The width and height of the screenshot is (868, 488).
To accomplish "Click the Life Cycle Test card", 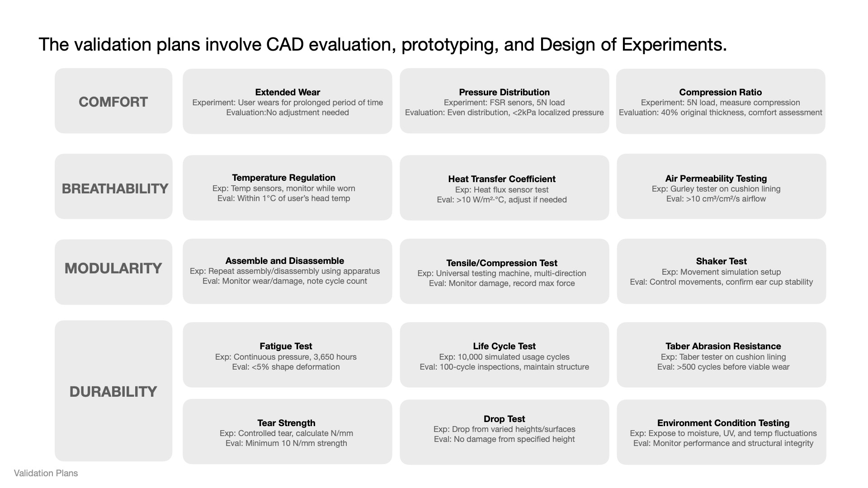I will point(504,355).
